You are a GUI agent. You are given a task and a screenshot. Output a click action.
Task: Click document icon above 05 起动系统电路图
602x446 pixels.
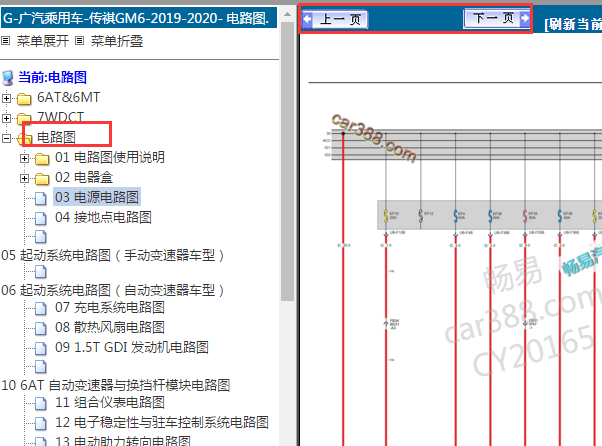pyautogui.click(x=41, y=237)
